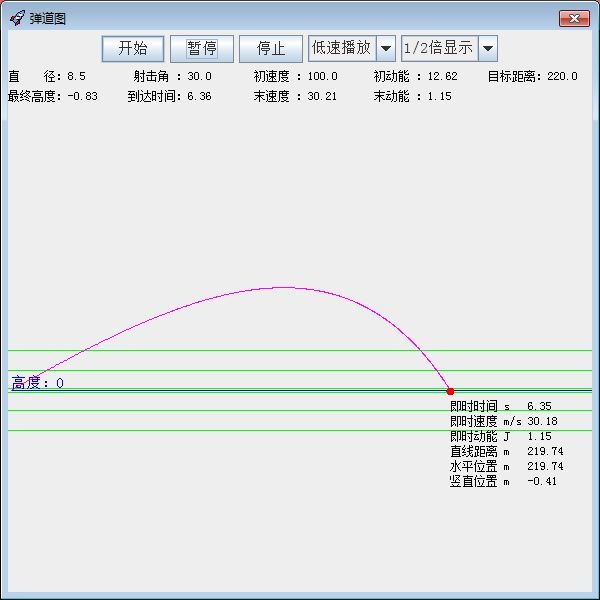The image size is (600, 600).
Task: Click the 高度: 0 label
Action: 38,383
